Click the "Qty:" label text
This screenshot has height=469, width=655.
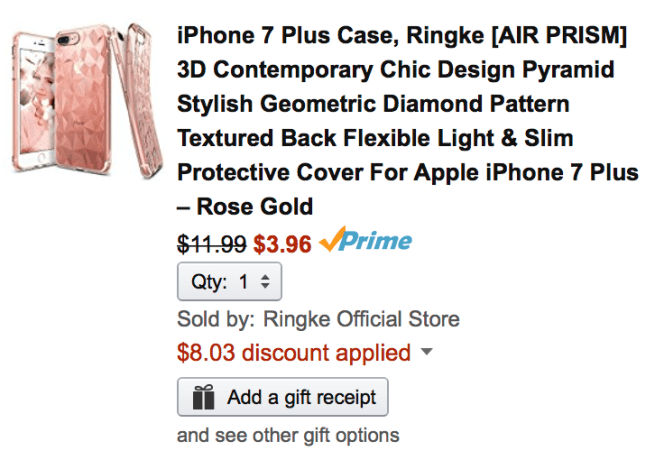pyautogui.click(x=211, y=282)
